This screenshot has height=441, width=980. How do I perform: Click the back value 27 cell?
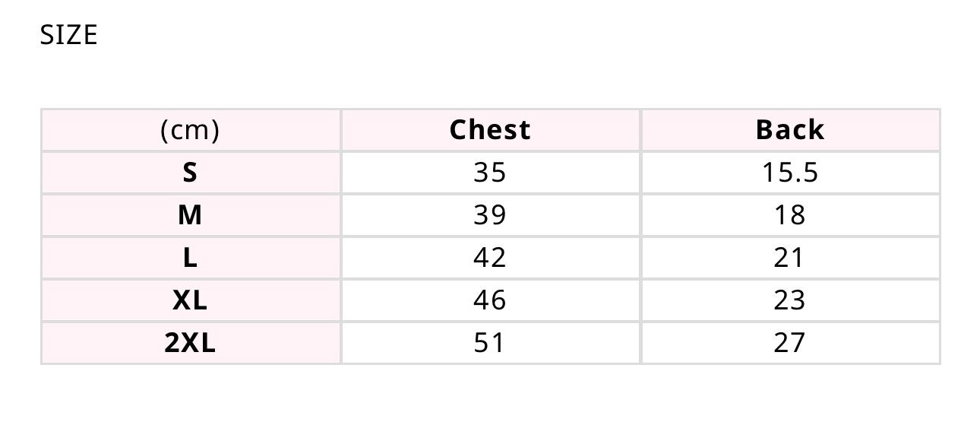(x=789, y=343)
